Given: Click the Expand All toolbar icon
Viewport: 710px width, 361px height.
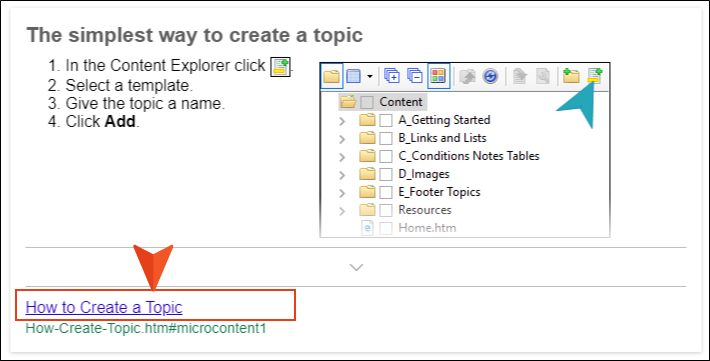Looking at the screenshot, I should [392, 76].
